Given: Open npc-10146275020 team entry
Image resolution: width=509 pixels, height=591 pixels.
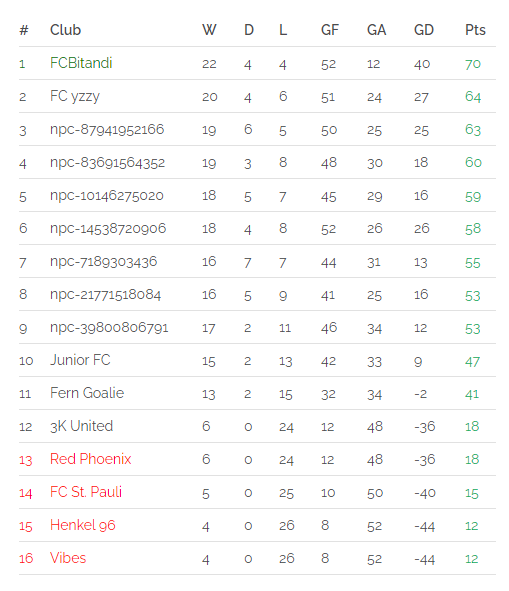Looking at the screenshot, I should click(107, 196).
